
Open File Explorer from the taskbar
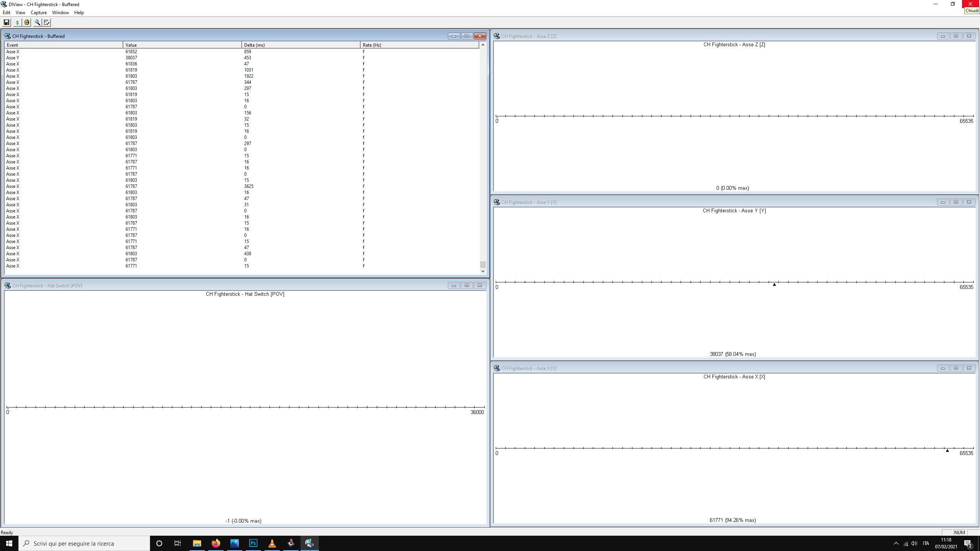197,543
